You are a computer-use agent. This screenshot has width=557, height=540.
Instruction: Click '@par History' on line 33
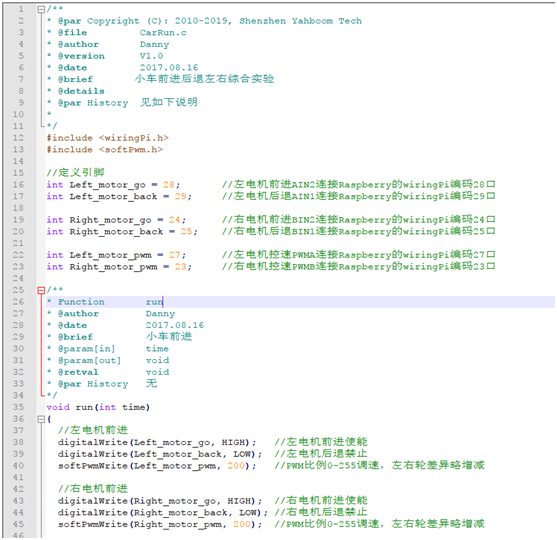tap(93, 384)
